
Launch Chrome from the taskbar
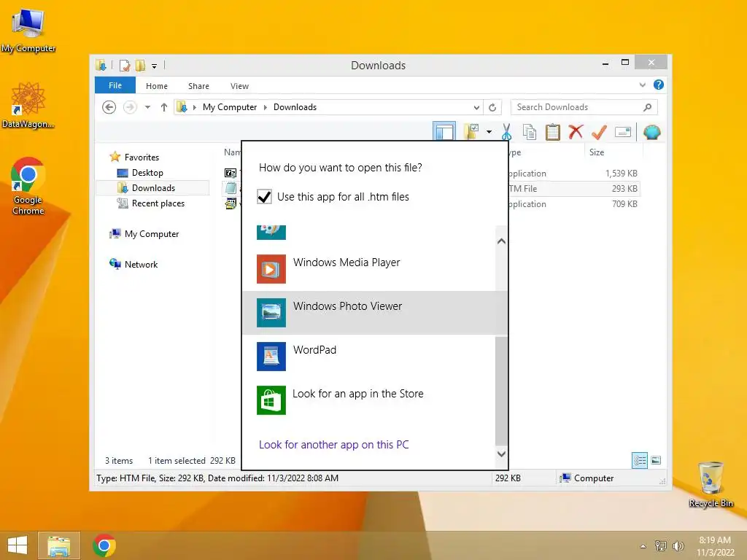[x=104, y=545]
